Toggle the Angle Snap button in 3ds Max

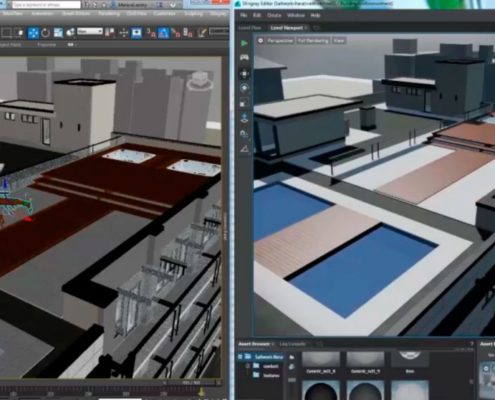pyautogui.click(x=163, y=33)
